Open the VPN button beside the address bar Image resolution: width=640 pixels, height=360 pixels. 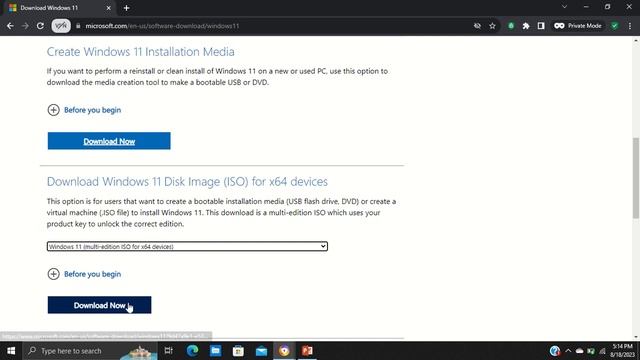click(61, 26)
